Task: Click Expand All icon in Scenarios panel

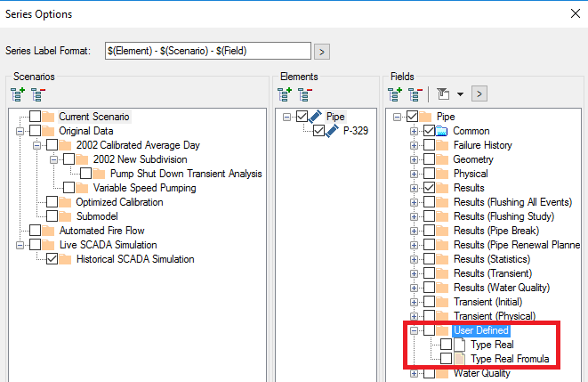Action: tap(18, 94)
